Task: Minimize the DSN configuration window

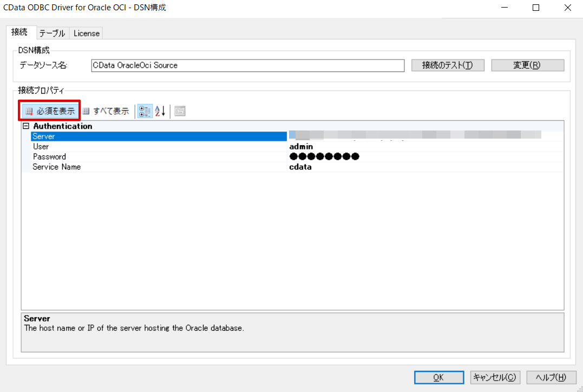Action: click(x=505, y=8)
